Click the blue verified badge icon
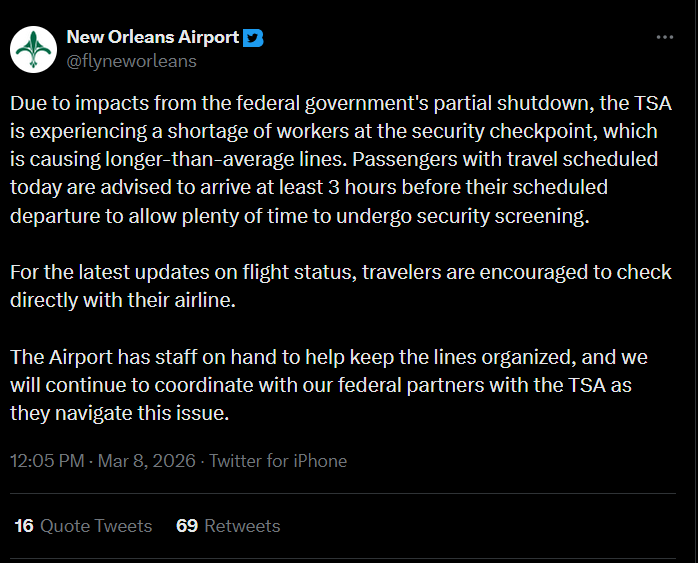Viewport: 698px width, 563px height. [254, 38]
